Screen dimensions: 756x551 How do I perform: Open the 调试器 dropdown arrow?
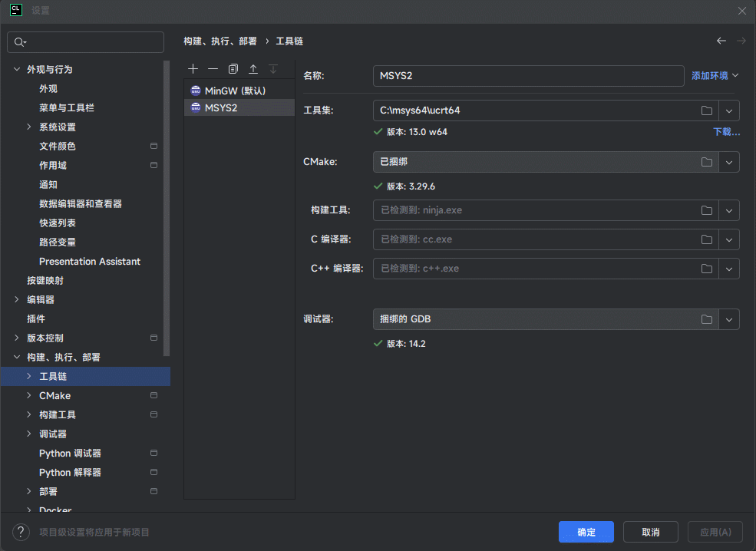(x=729, y=319)
